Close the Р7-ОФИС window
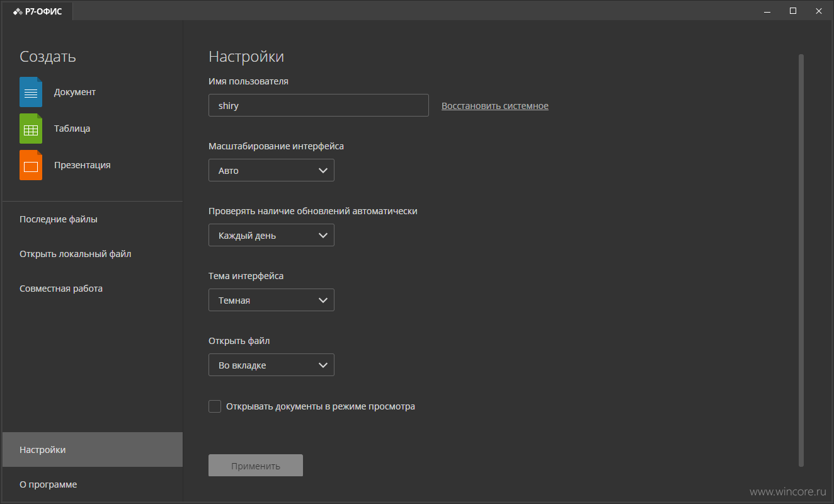Screen dimensions: 834x504 (819, 11)
